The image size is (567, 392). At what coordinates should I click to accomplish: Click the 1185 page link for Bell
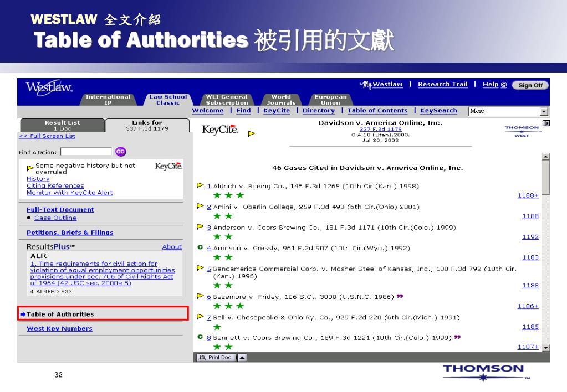click(530, 327)
